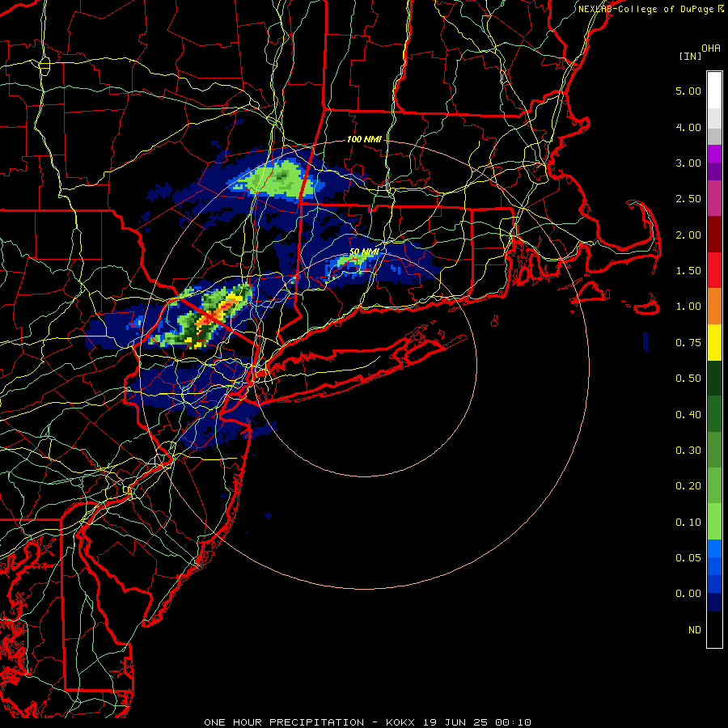Viewport: 728px width, 728px height.
Task: Pick the black ND swatch on scale
Action: [714, 629]
